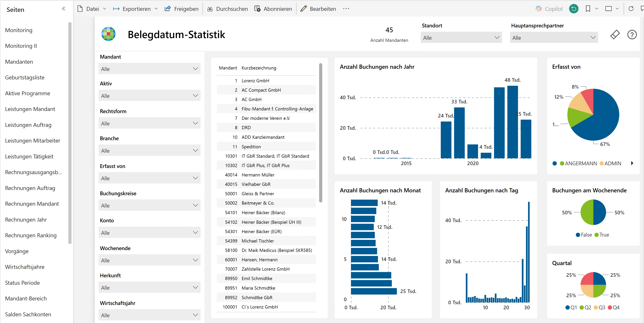Open the bookmark icon in toolbar
The height and width of the screenshot is (323, 644).
click(588, 9)
